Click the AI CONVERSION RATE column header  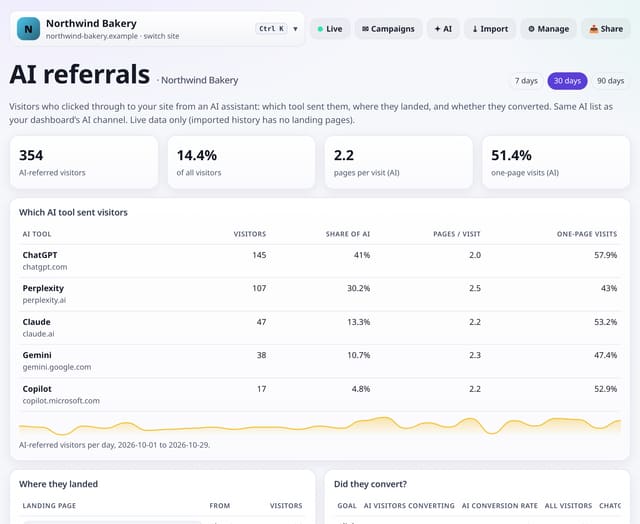pyautogui.click(x=500, y=506)
